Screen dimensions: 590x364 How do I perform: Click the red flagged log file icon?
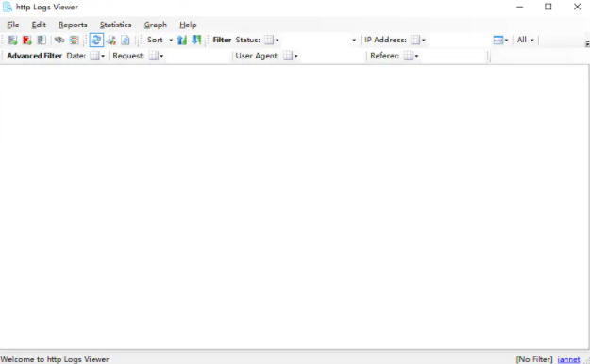(27, 40)
